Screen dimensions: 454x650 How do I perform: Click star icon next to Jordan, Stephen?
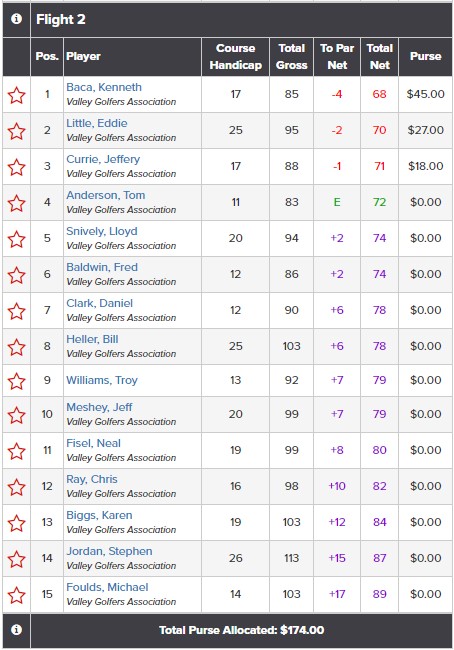[x=17, y=559]
